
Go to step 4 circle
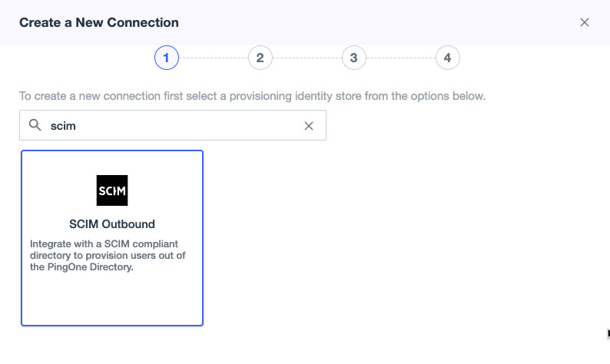pyautogui.click(x=447, y=58)
